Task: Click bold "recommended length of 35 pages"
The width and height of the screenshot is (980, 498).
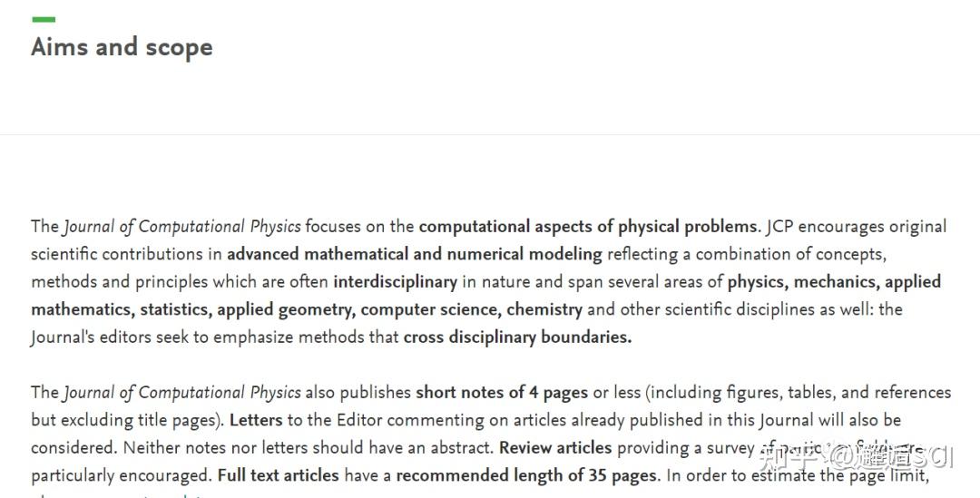Action: coord(527,475)
